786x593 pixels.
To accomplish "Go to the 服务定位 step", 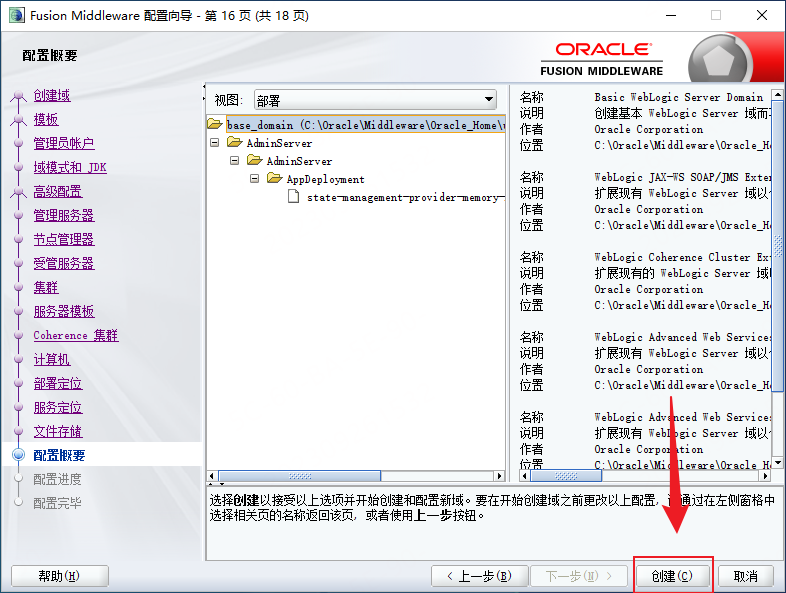I will tap(58, 408).
